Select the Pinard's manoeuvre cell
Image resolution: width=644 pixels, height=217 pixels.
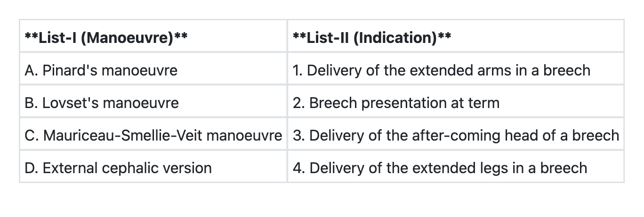(101, 70)
